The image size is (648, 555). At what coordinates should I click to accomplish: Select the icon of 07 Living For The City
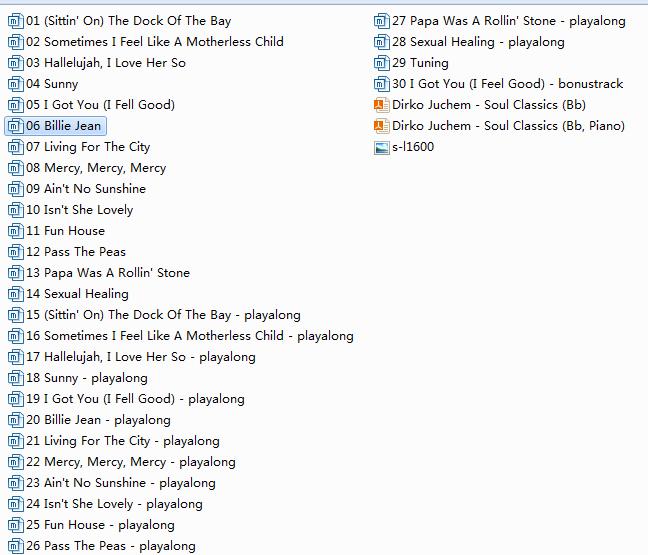(16, 147)
